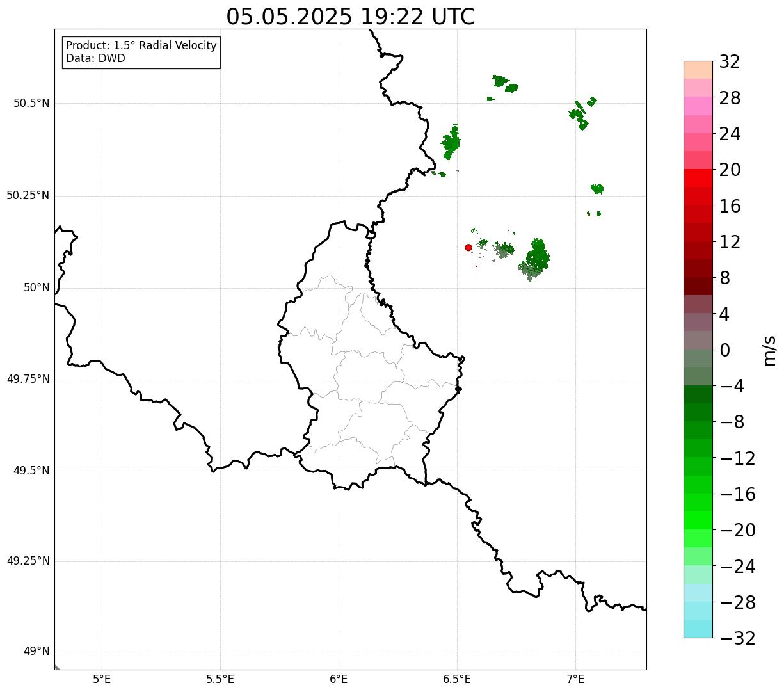Viewport: 784px width, 692px height.
Task: Click the dark green swatch below −4
Action: (x=698, y=394)
